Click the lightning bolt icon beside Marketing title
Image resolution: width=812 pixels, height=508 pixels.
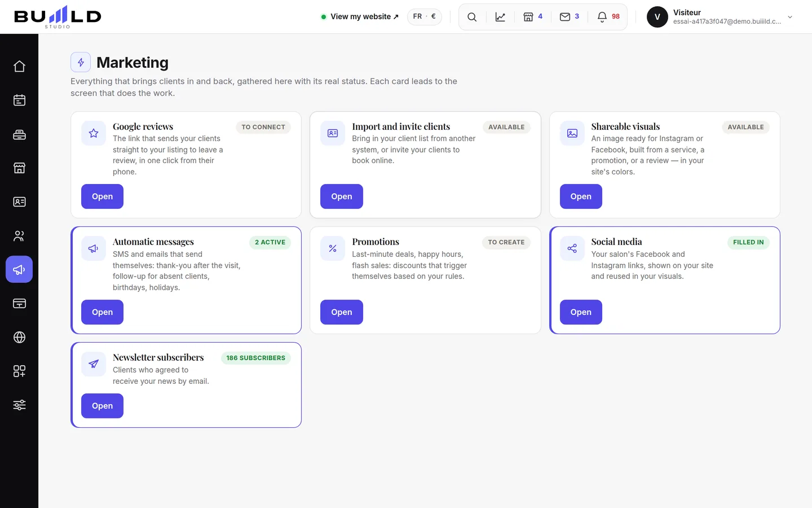click(x=81, y=62)
